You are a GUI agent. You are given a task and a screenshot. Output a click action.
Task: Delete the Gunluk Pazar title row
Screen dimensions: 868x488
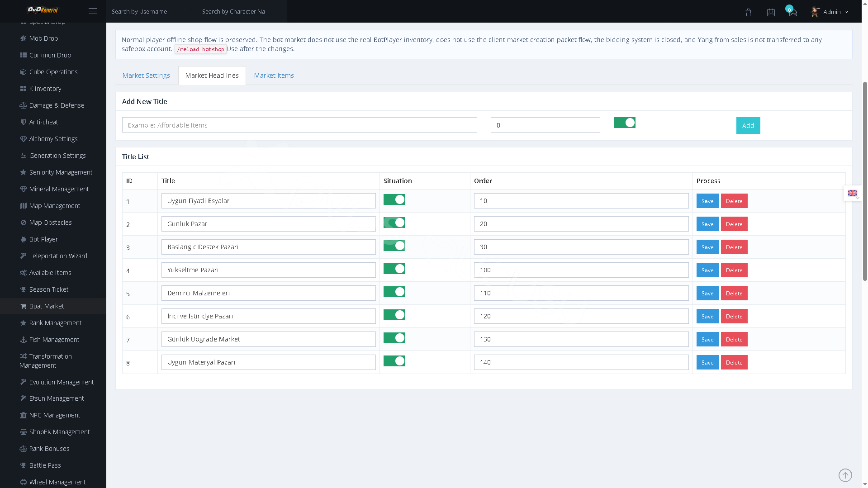click(x=734, y=224)
